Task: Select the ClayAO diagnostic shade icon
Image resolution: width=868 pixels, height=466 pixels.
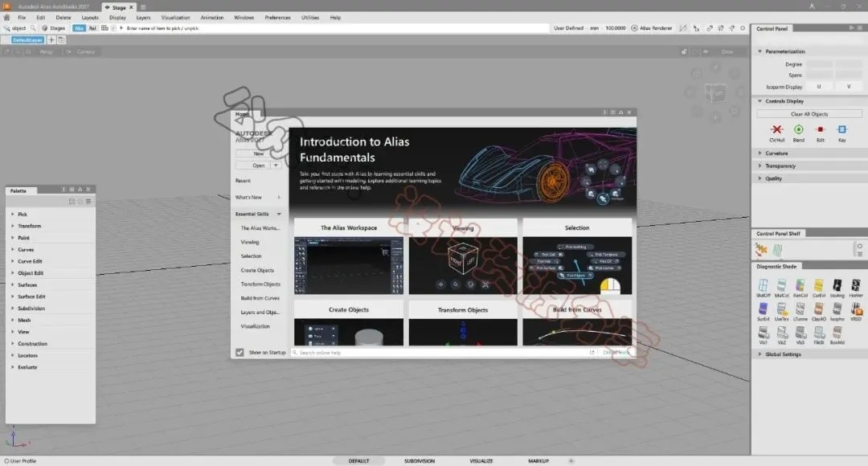Action: tap(819, 309)
